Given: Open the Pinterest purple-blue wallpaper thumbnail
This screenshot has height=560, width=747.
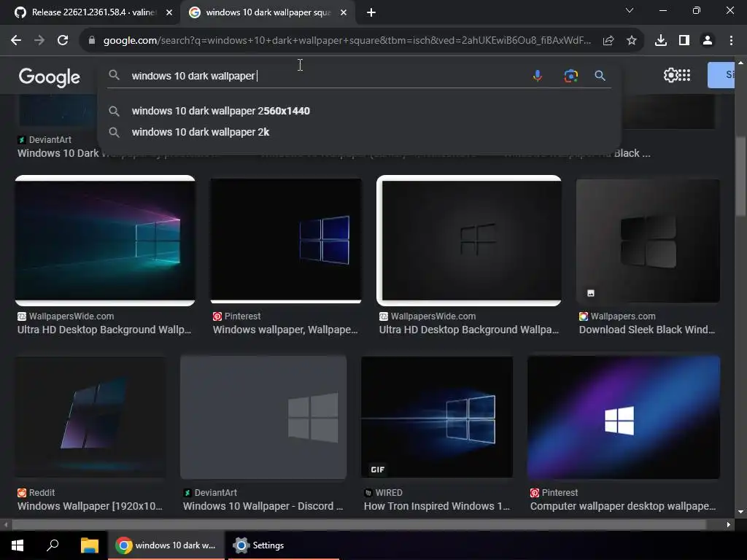Looking at the screenshot, I should click(624, 417).
